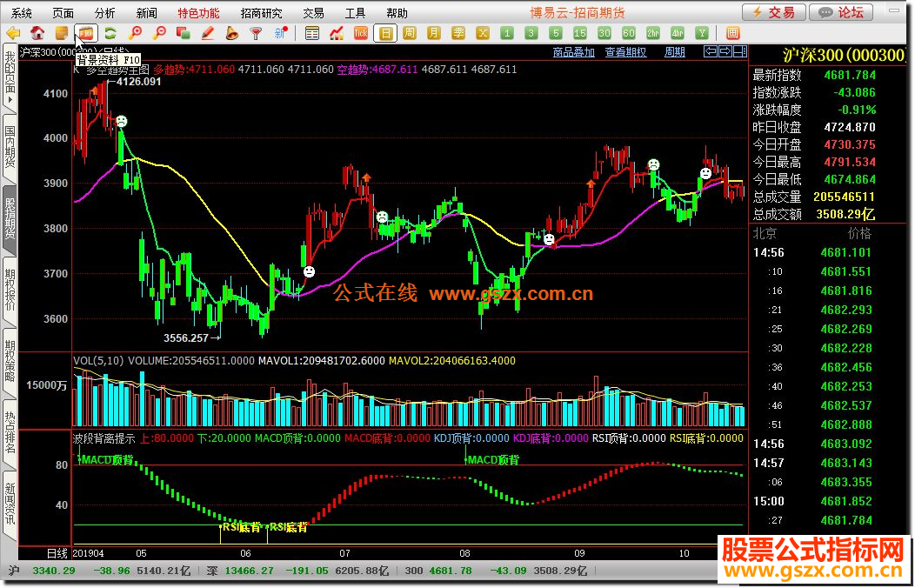
Task: Click the yellow back arrow icon
Action: point(13,33)
